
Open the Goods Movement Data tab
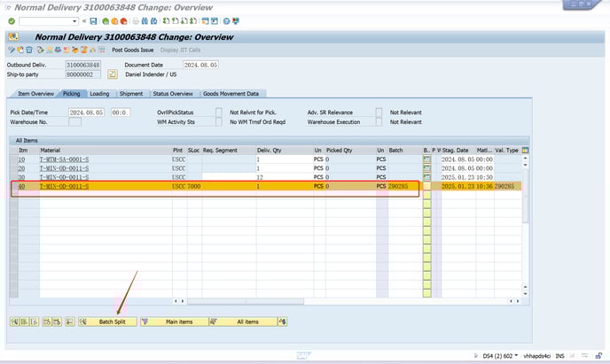(232, 93)
